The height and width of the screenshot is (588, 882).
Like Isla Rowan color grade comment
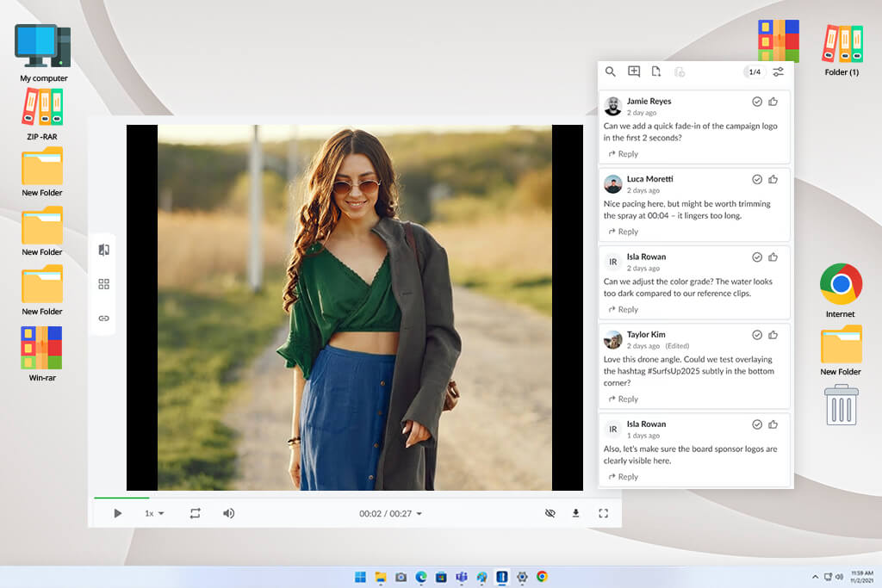coord(773,257)
